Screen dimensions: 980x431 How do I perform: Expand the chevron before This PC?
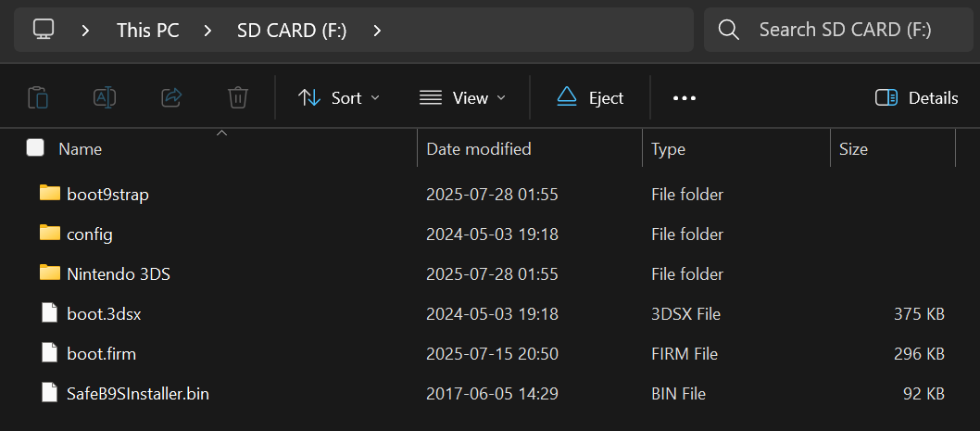(x=86, y=30)
